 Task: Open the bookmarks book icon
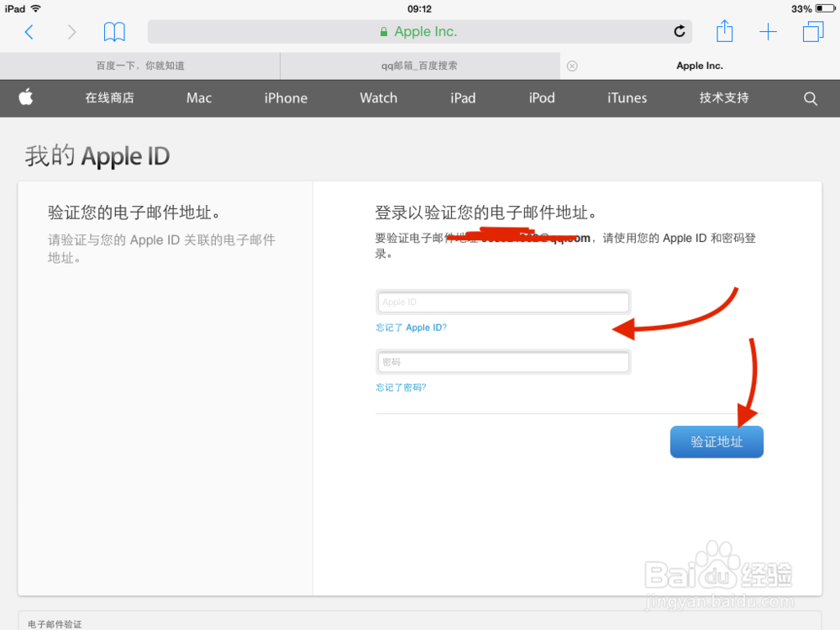click(114, 32)
